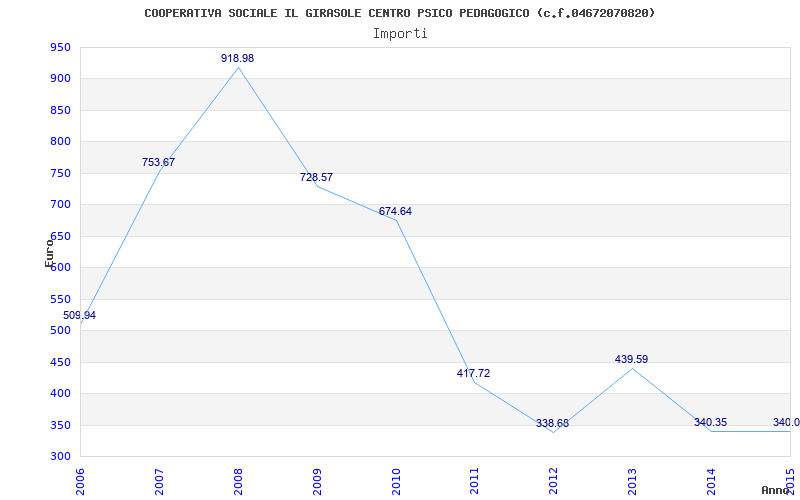The width and height of the screenshot is (800, 500).
Task: Select the 417.72 data point label
Action: (x=473, y=373)
